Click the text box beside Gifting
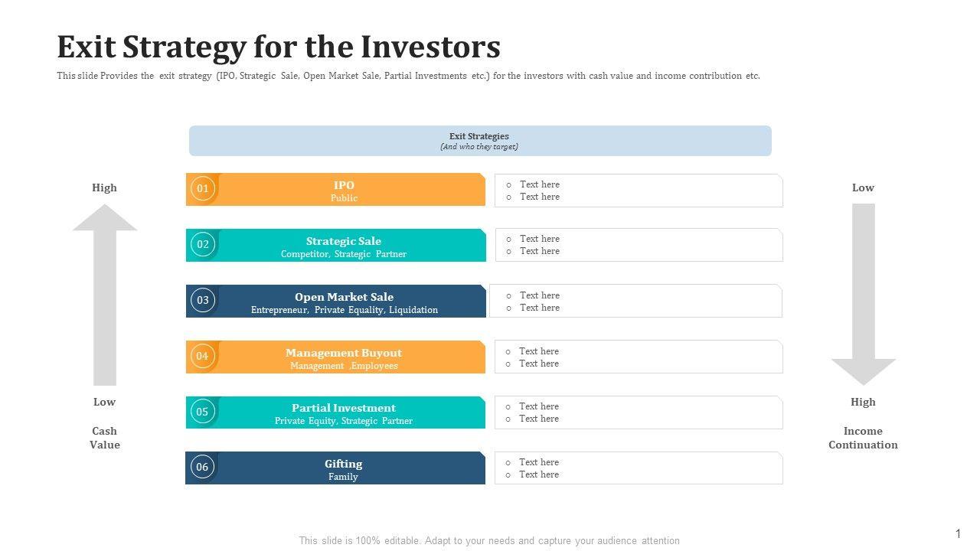 click(x=639, y=468)
